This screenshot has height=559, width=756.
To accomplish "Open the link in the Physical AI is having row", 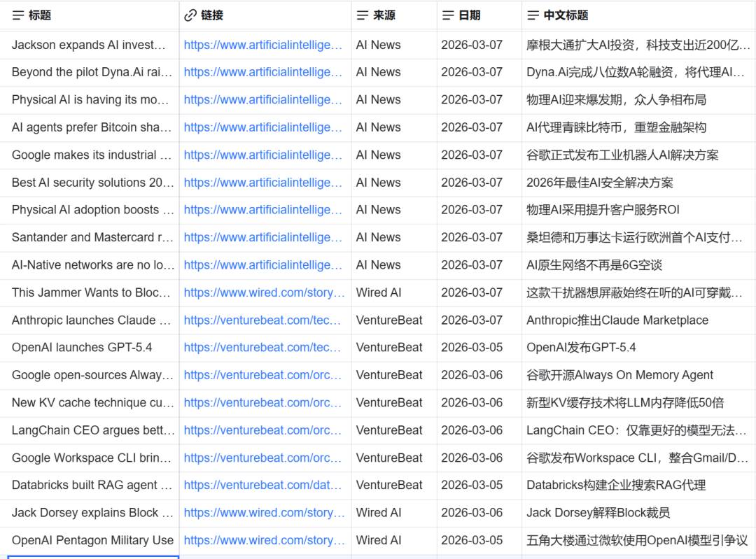I will [x=262, y=100].
